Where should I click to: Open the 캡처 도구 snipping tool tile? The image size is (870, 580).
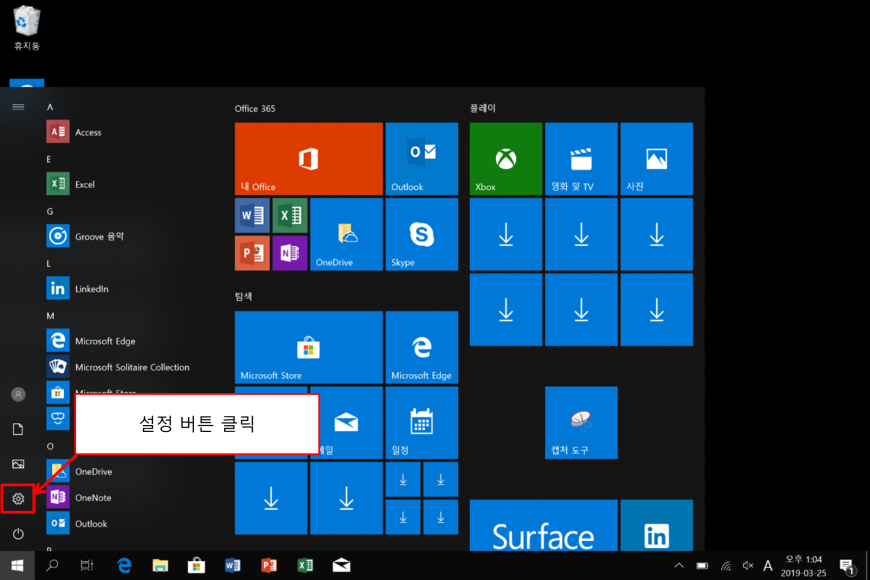click(581, 423)
